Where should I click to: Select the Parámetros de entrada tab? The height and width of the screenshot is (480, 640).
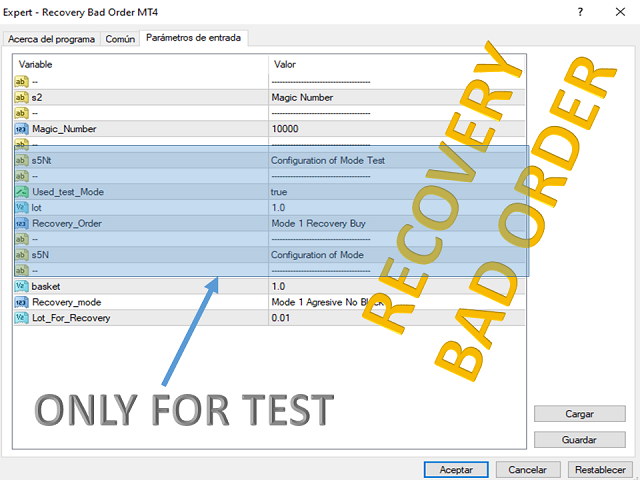tap(193, 38)
